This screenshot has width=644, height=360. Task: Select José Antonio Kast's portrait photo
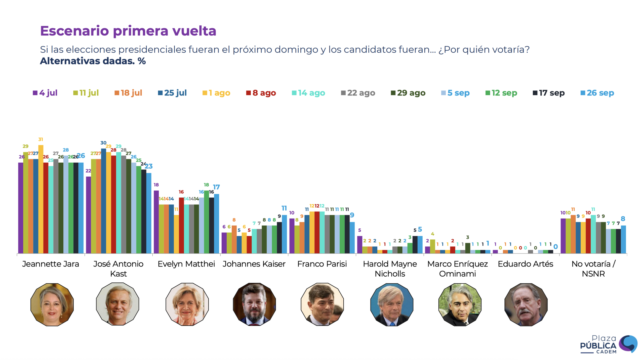click(117, 303)
